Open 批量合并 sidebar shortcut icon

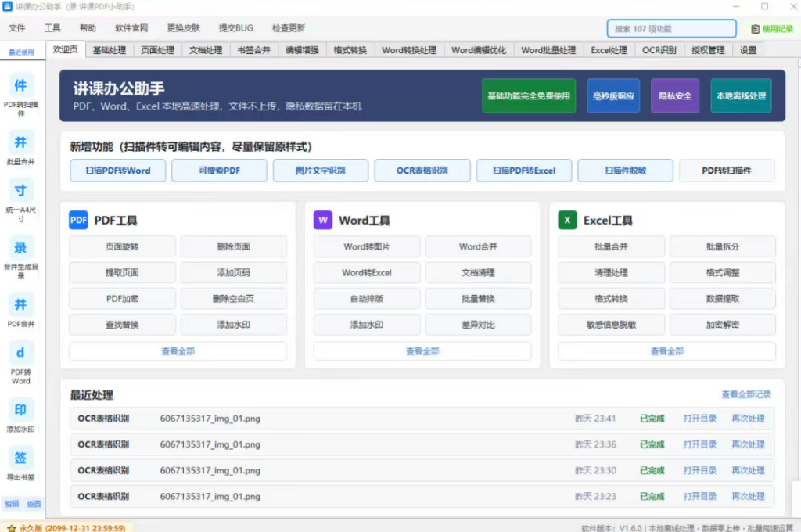[x=20, y=142]
